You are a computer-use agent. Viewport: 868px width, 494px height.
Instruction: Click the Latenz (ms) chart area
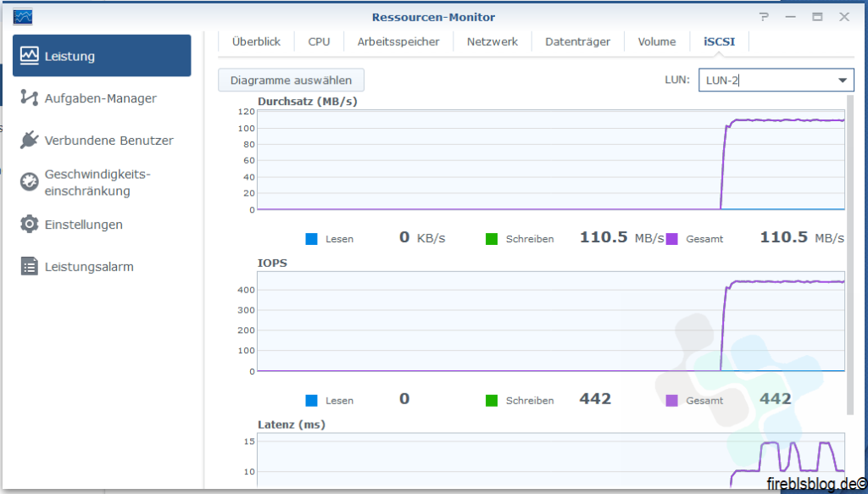[551, 460]
